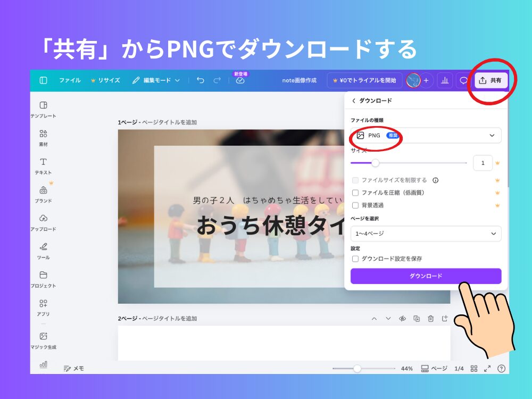532x399 pixels.
Task: Open the analytics bar chart icon
Action: [x=445, y=80]
